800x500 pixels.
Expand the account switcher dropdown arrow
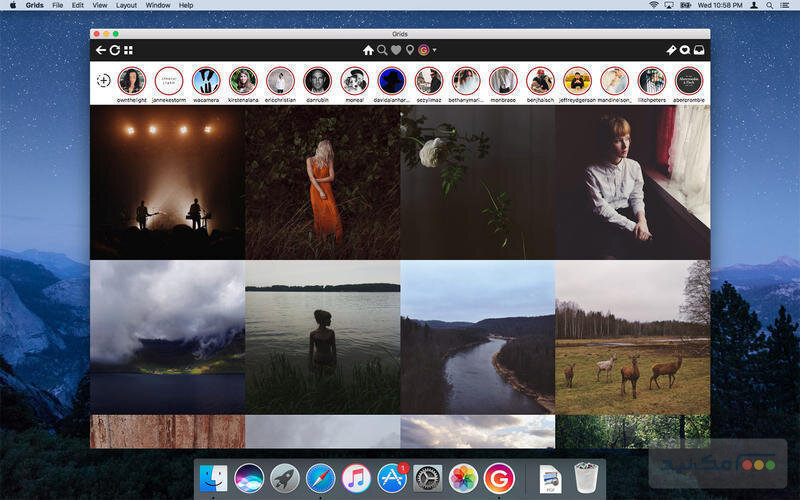point(435,50)
